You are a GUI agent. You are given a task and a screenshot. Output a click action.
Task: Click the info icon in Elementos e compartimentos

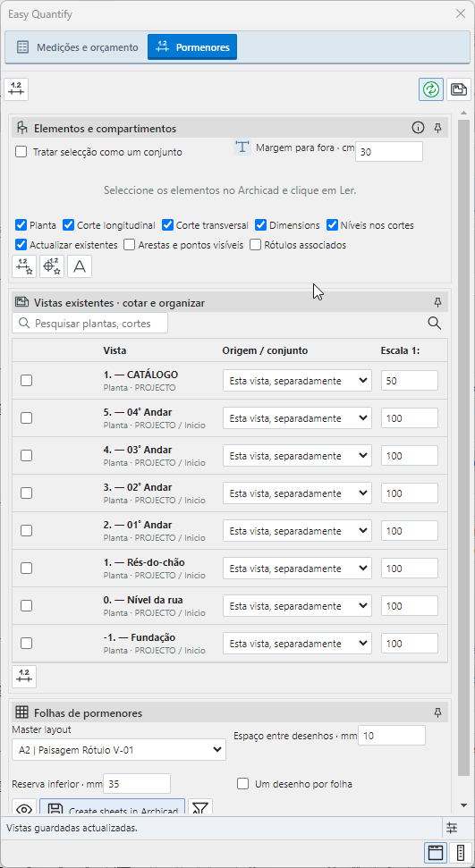[418, 129]
